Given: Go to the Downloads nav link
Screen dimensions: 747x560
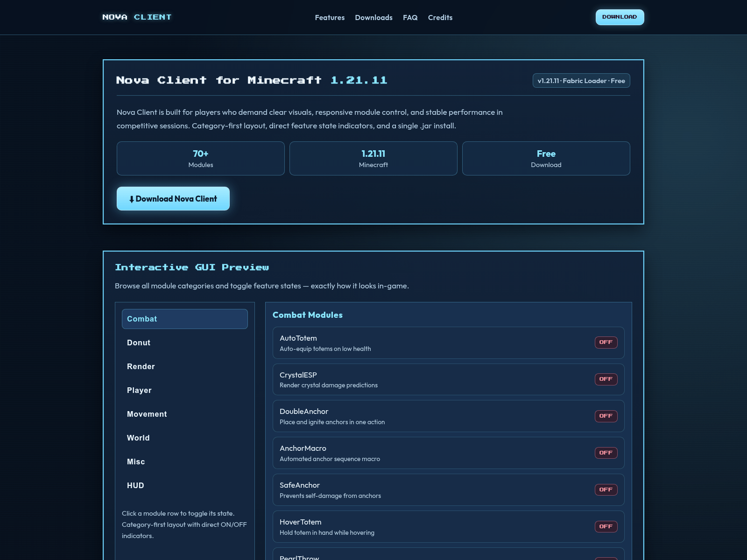Looking at the screenshot, I should 373,17.
